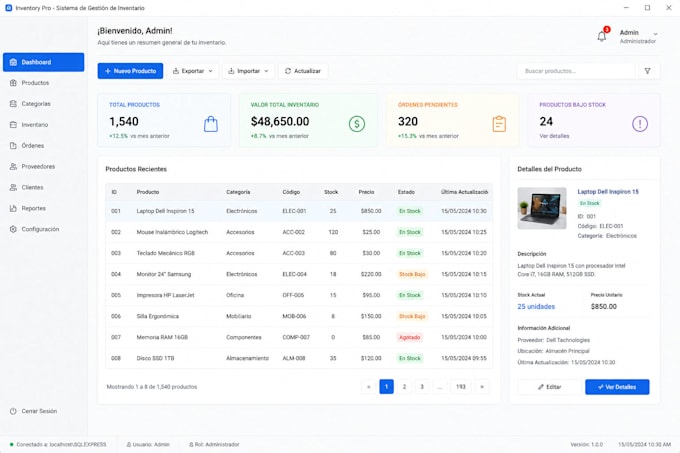Go to pagination page 2
Viewport: 680px width, 453px height.
click(x=404, y=387)
